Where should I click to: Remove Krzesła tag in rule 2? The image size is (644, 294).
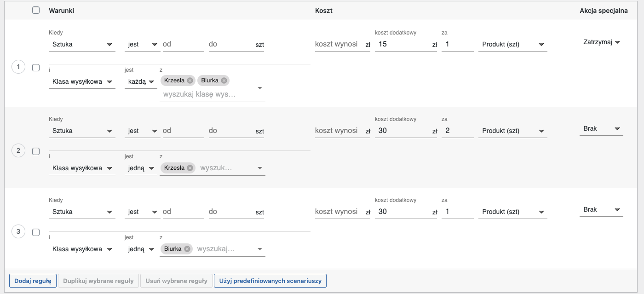tap(190, 168)
